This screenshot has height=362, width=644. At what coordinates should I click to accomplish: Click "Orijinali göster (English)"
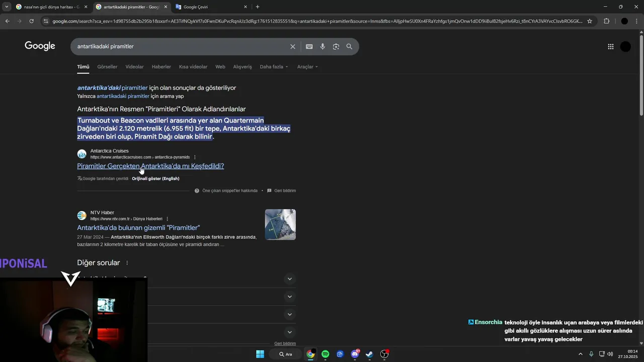[x=155, y=178]
